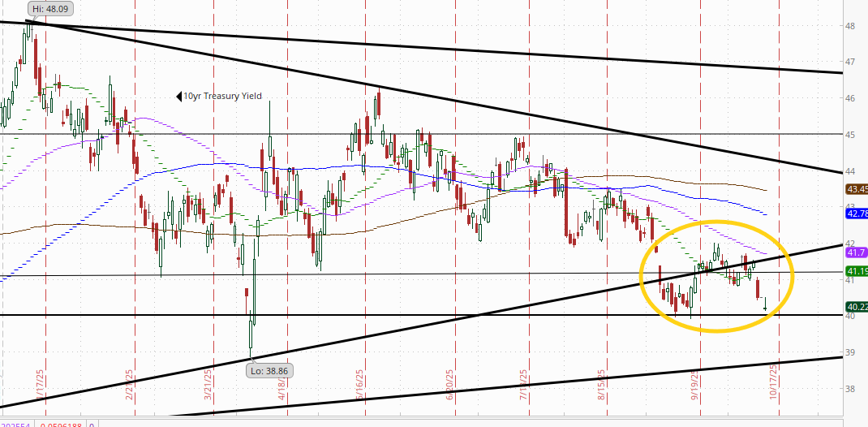868x427 pixels.
Task: Select the green 41.19 price tag
Action: click(x=857, y=271)
